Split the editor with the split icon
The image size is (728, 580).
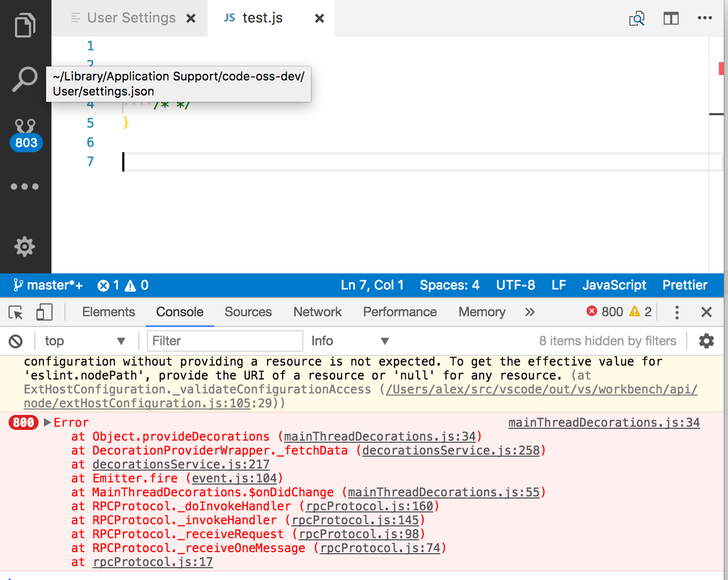coord(671,18)
